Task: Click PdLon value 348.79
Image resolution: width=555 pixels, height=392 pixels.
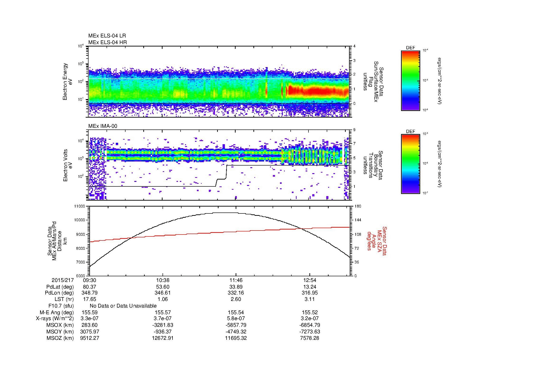Action: (x=90, y=293)
